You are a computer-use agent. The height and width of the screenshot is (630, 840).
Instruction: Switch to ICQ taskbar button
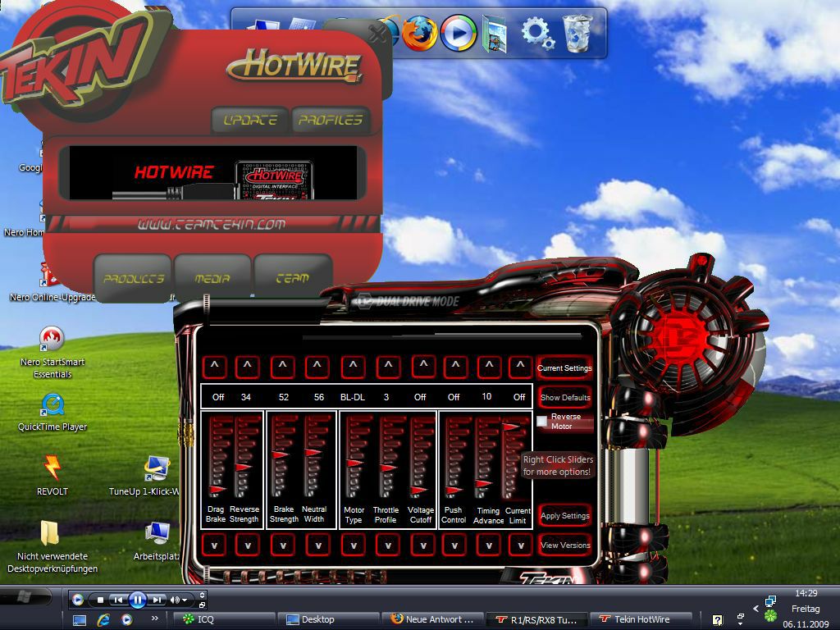(x=225, y=620)
